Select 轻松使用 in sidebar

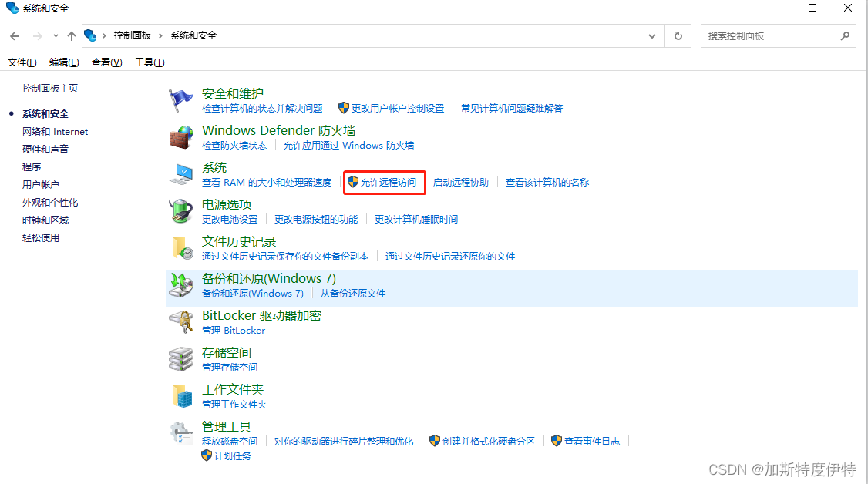click(40, 238)
